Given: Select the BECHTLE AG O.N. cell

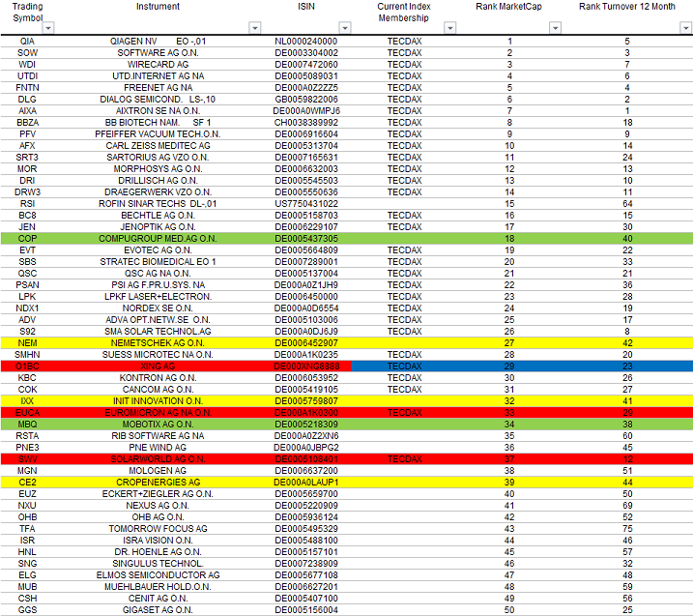Looking at the screenshot, I should click(x=158, y=216).
